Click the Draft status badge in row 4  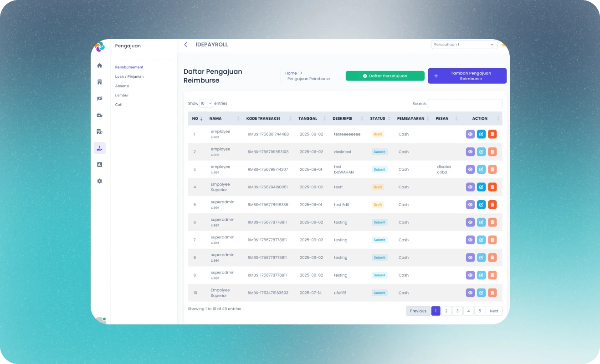(x=378, y=187)
